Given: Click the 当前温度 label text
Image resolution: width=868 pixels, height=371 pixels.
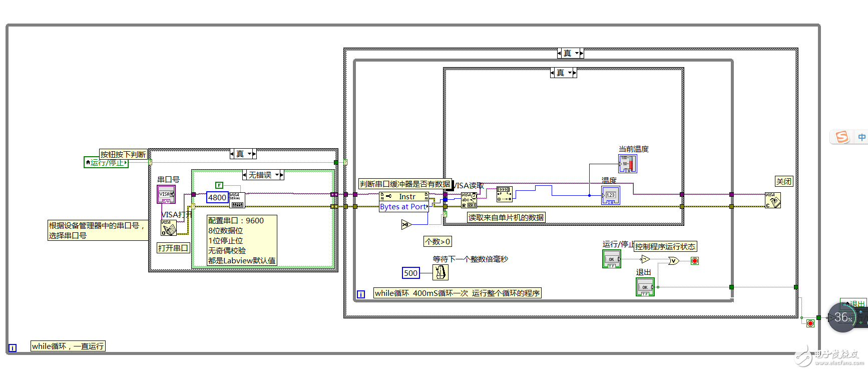Looking at the screenshot, I should tap(633, 149).
